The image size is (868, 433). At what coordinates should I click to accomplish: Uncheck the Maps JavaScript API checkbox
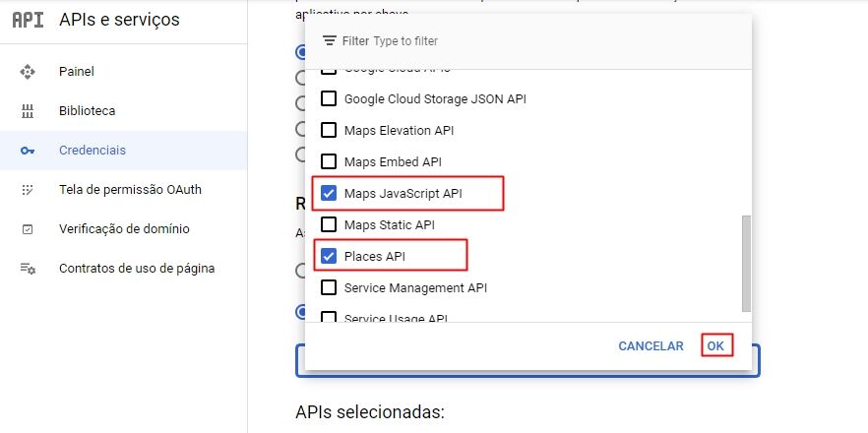tap(329, 193)
